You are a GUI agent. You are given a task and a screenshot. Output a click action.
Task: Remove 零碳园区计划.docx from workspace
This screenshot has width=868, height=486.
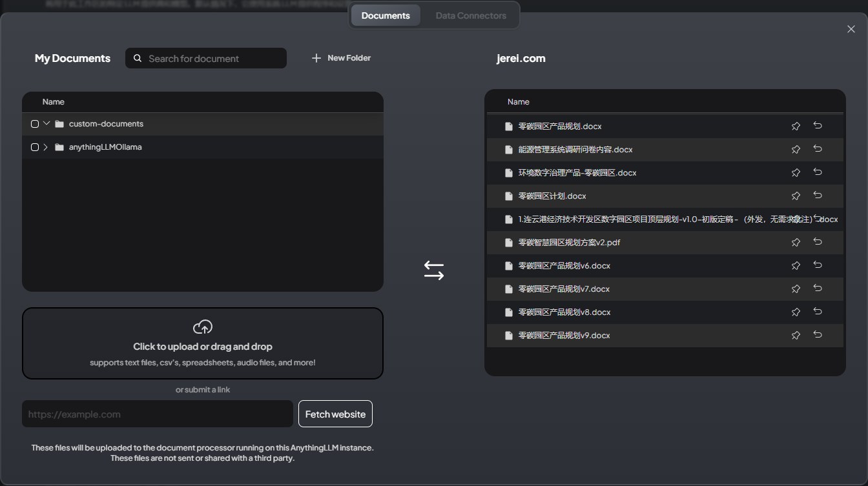point(818,196)
